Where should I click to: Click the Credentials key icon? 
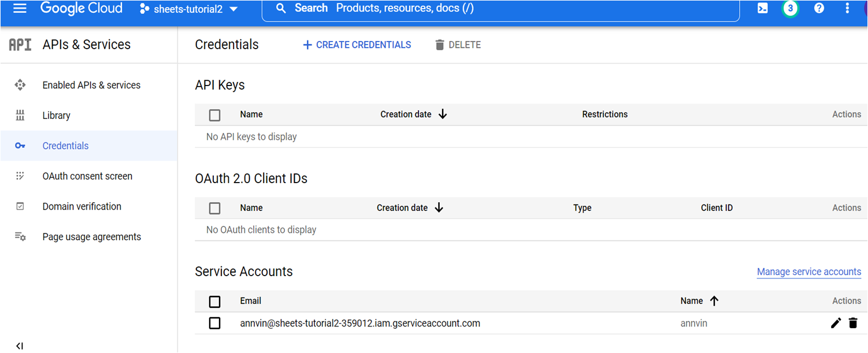[20, 146]
